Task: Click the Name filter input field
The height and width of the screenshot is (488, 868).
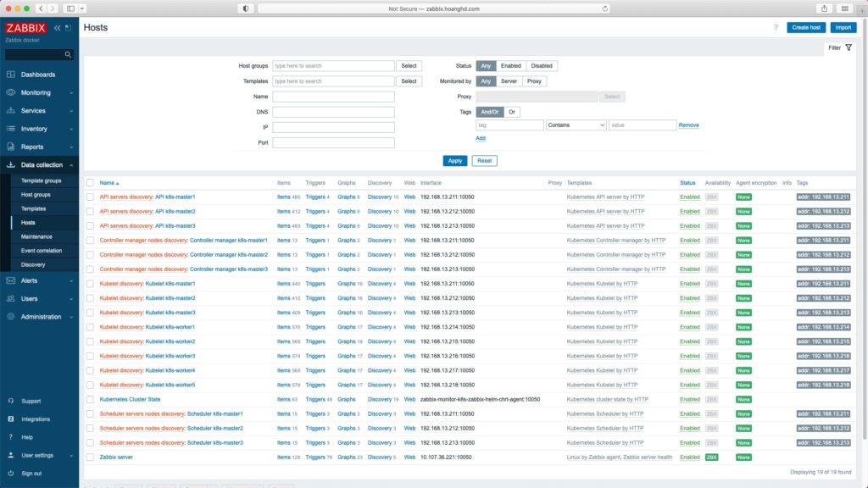Action: 333,97
